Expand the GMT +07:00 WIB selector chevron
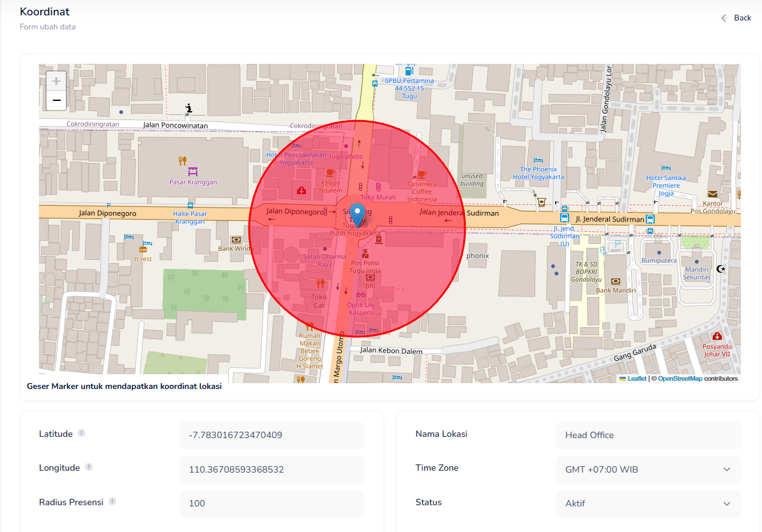The width and height of the screenshot is (762, 532). (728, 469)
